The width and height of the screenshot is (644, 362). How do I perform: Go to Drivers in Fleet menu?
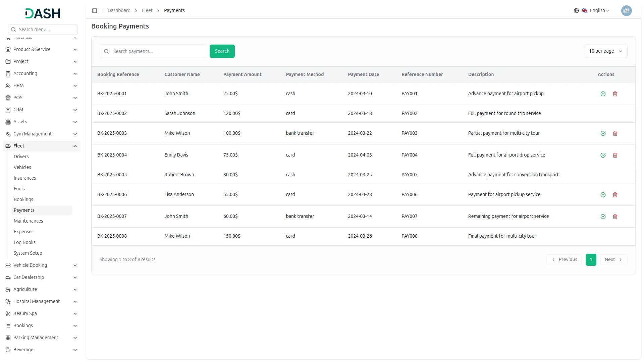point(21,157)
